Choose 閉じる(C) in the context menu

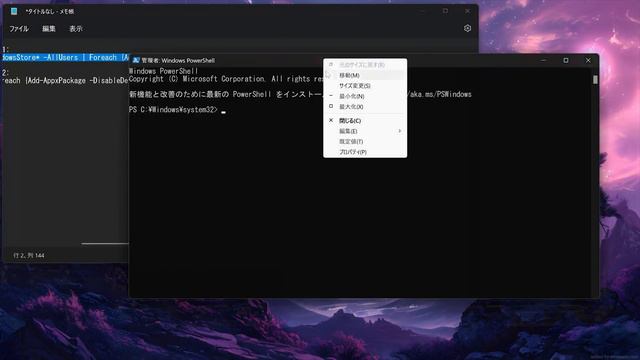tap(365, 121)
